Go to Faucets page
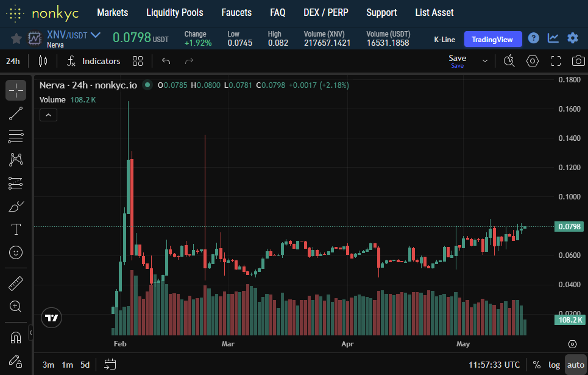Screen dimensions: 588x375 click(x=236, y=12)
